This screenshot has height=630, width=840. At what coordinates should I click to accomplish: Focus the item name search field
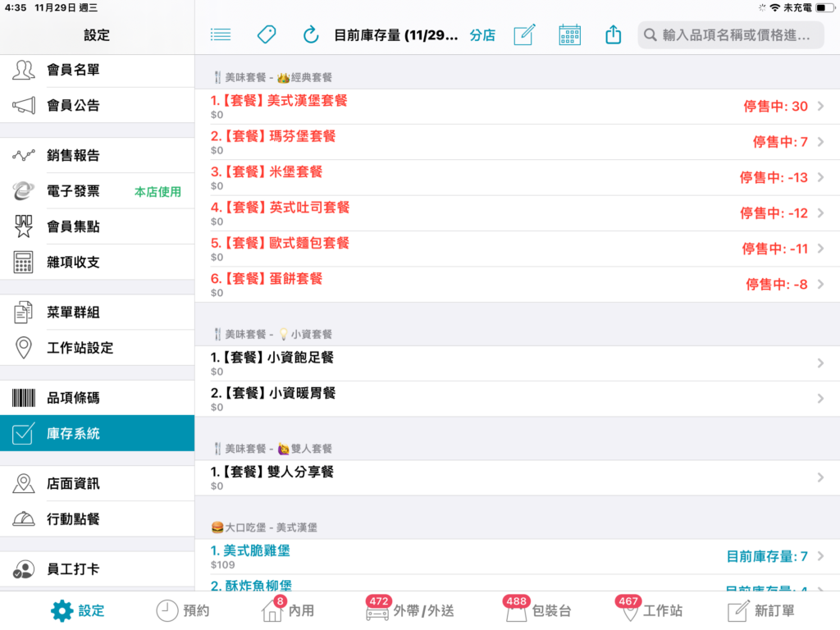pyautogui.click(x=731, y=35)
